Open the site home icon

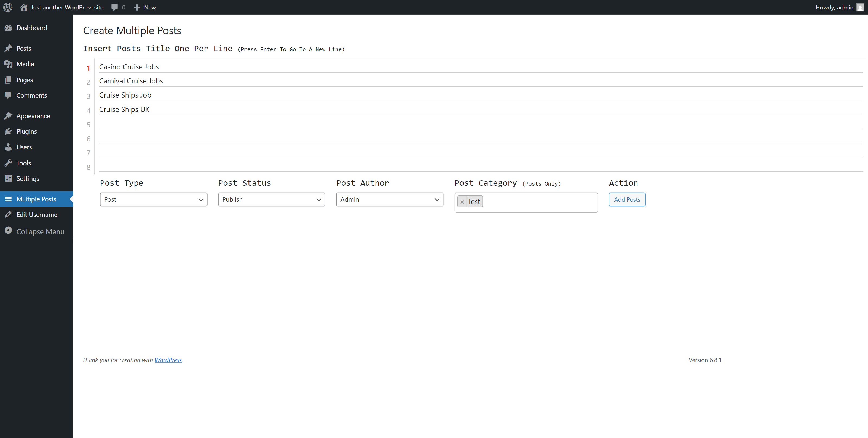tap(24, 7)
